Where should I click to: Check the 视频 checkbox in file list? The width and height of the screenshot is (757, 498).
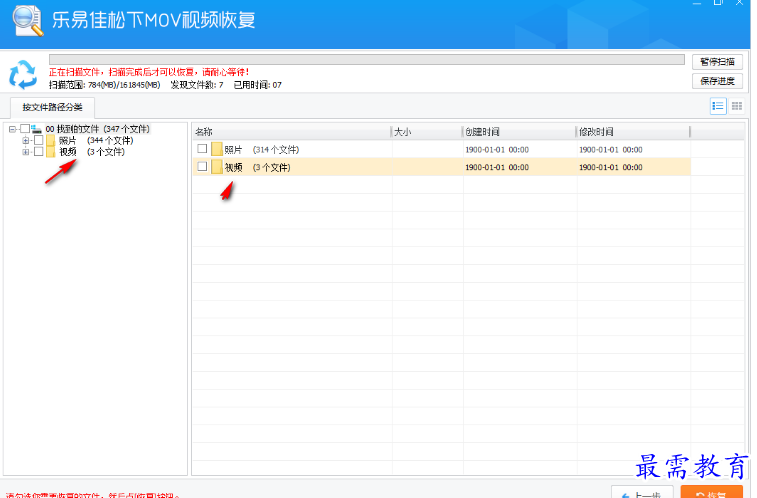[202, 167]
